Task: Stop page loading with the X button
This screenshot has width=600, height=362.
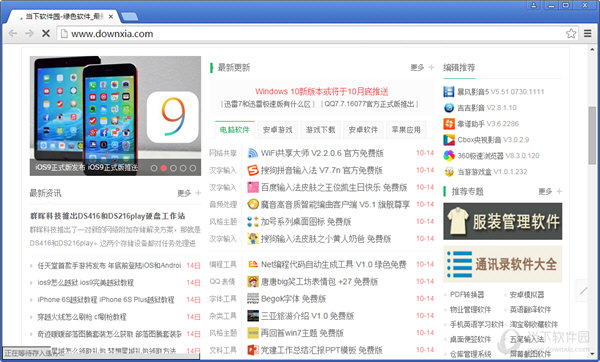Action: [x=46, y=34]
